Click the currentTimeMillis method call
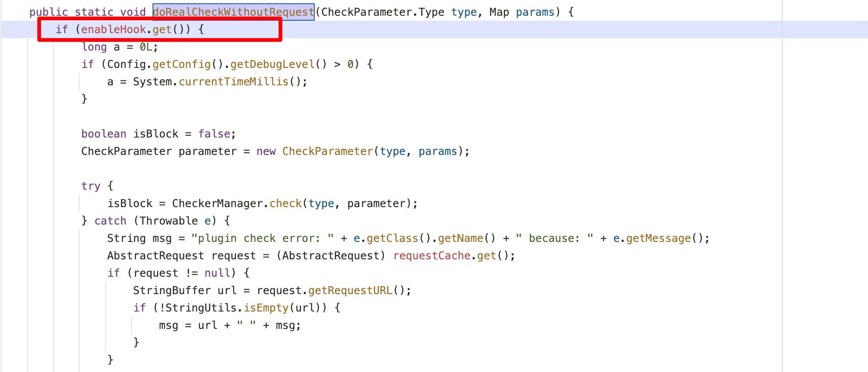The image size is (868, 372). [x=233, y=82]
